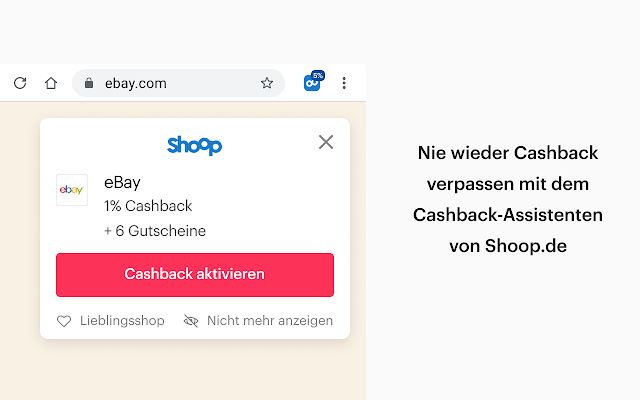Go to the browser home page icon
This screenshot has width=640, height=400.
[51, 83]
